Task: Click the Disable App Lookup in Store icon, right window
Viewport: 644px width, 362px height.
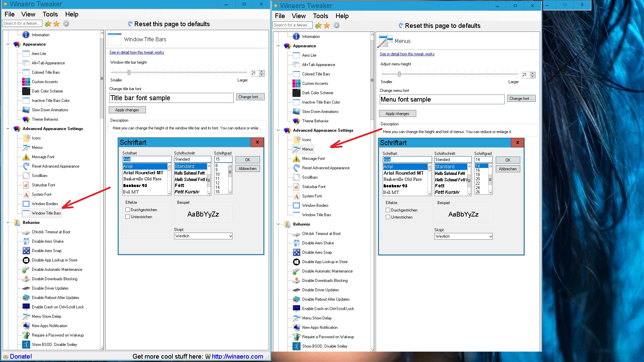Action: click(x=297, y=262)
